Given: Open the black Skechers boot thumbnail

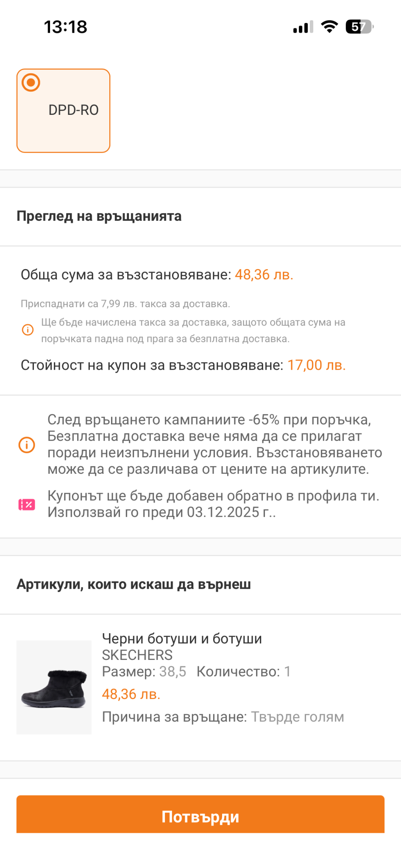Looking at the screenshot, I should [54, 687].
